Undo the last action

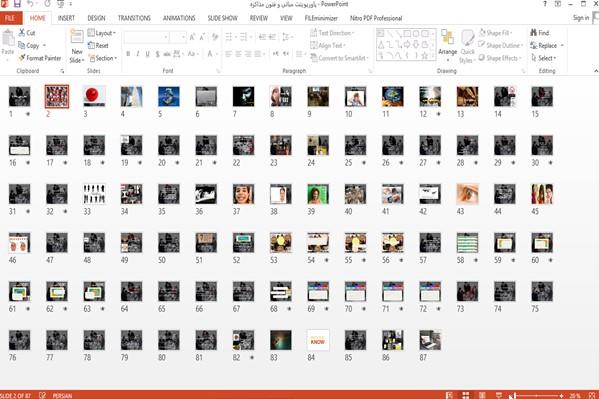30,4
